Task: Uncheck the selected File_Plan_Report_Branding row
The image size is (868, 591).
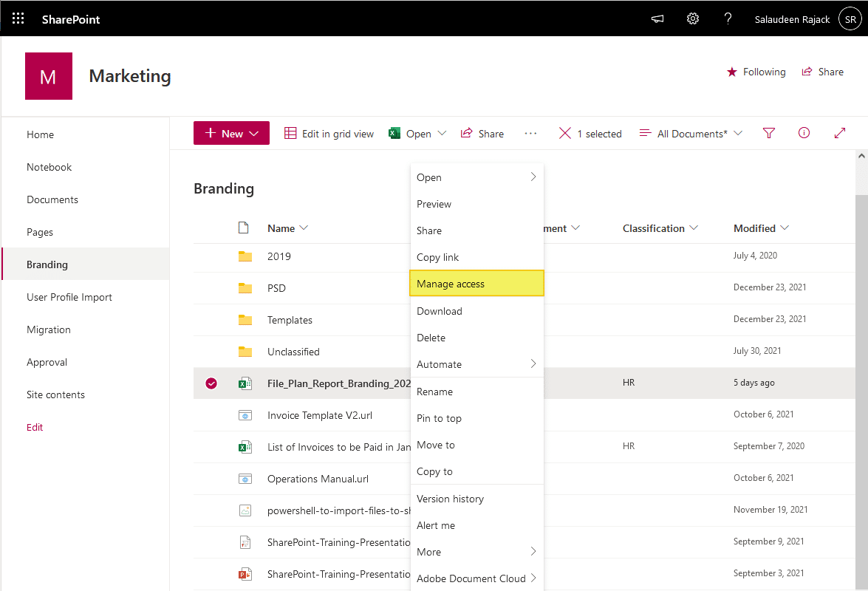Action: (x=211, y=383)
